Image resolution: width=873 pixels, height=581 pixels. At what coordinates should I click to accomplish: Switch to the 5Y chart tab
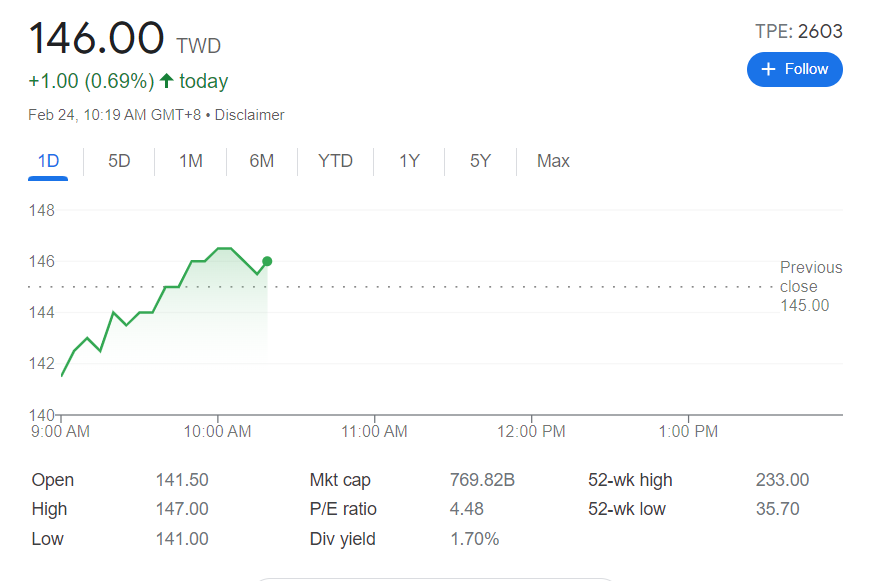(x=480, y=161)
